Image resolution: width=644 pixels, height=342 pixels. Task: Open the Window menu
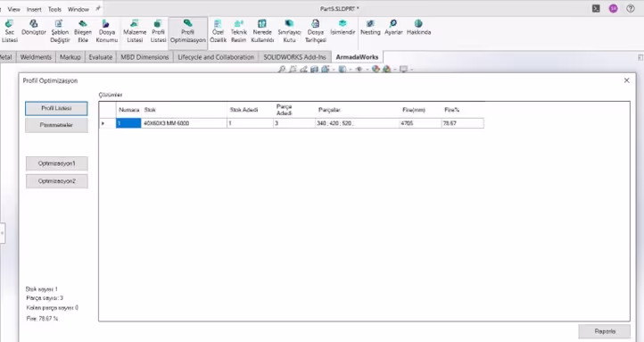pyautogui.click(x=78, y=9)
